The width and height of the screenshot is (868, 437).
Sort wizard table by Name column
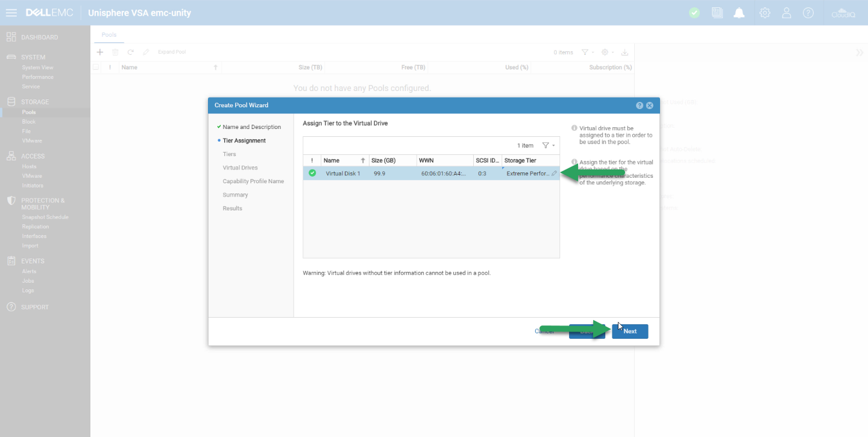pyautogui.click(x=345, y=160)
